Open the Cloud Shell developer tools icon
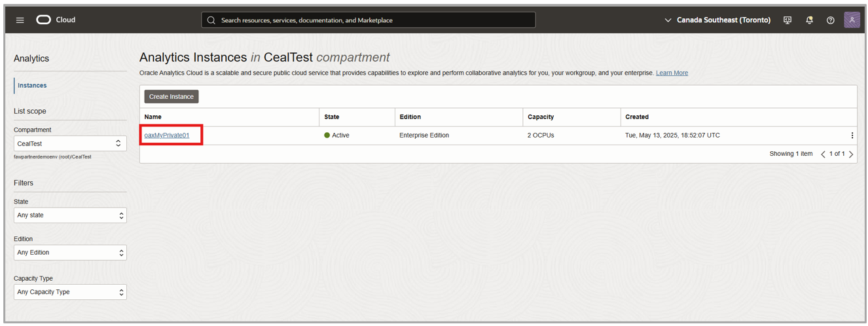Screen dimensions: 868x326 (787, 20)
